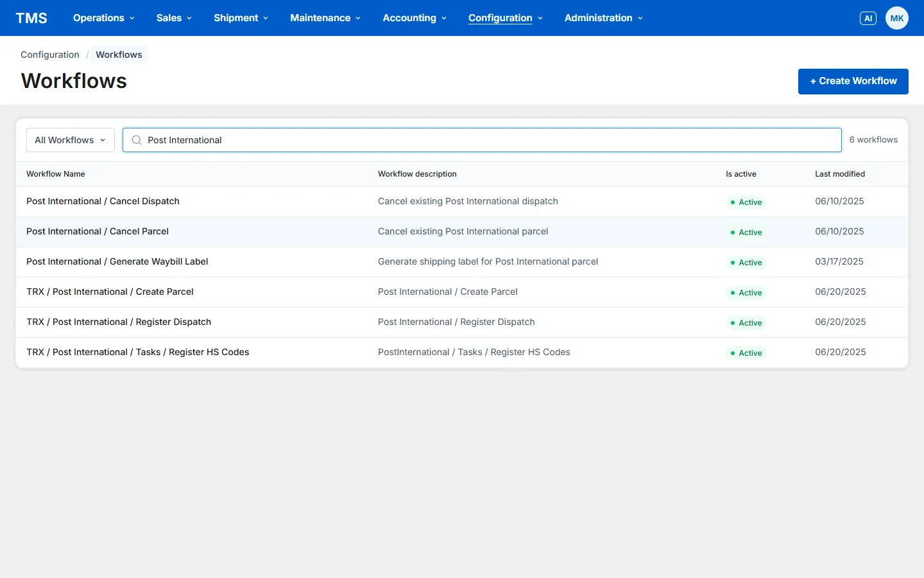
Task: Sort by Last modified column header
Action: [840, 174]
